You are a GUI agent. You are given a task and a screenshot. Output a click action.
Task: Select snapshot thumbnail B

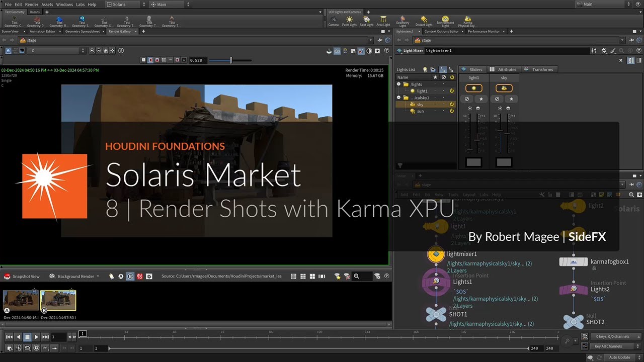click(x=58, y=300)
